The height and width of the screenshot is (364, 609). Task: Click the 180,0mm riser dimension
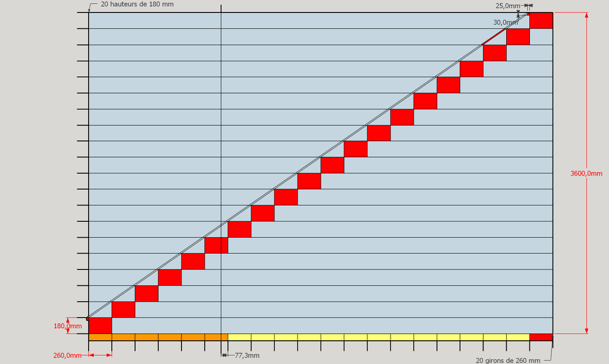[x=68, y=326]
